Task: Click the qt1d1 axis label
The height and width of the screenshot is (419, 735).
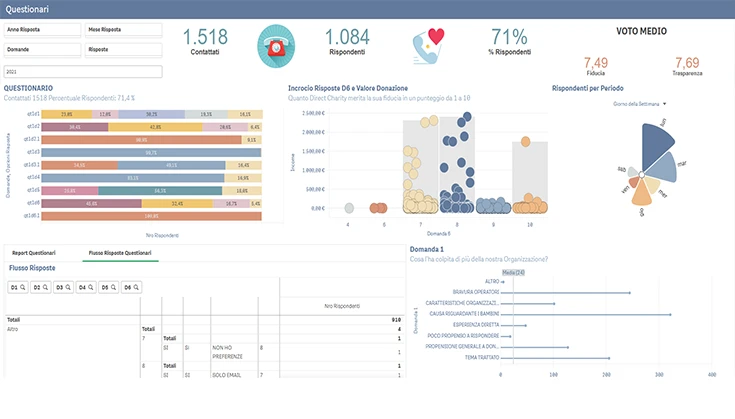Action: (x=33, y=114)
